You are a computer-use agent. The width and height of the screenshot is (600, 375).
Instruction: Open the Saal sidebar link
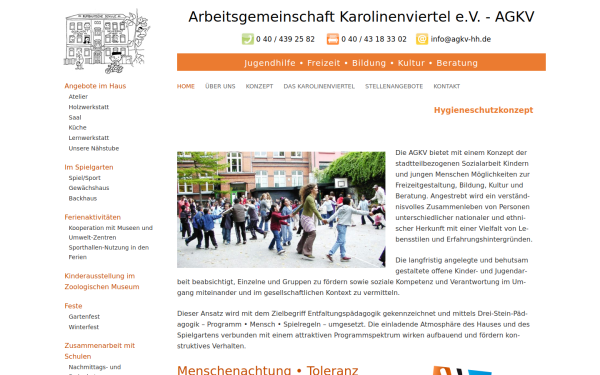[75, 117]
